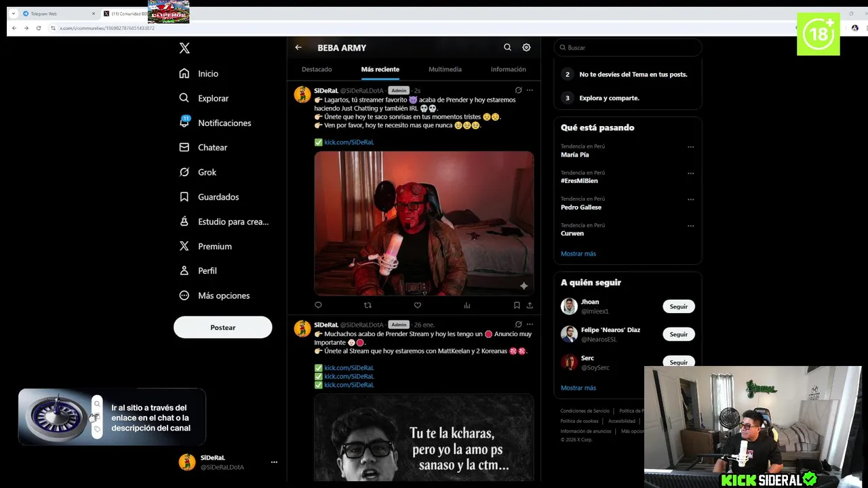Click the Postear button
The image size is (868, 488).
click(222, 327)
